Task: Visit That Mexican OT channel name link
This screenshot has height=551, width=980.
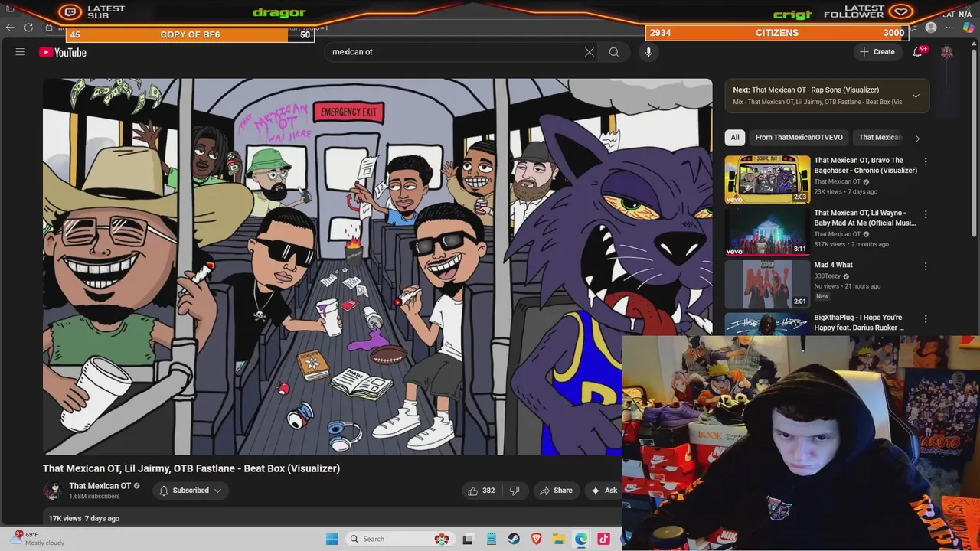Action: [x=100, y=486]
